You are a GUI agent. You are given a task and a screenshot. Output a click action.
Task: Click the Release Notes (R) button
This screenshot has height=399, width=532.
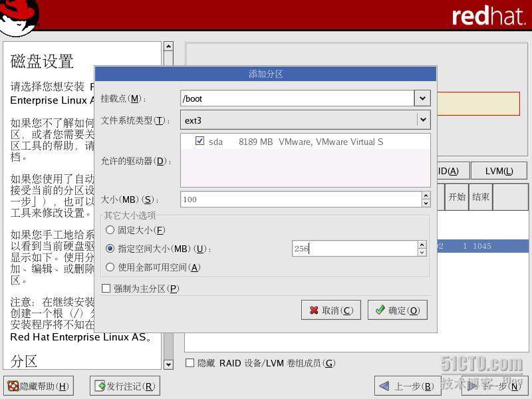click(125, 386)
